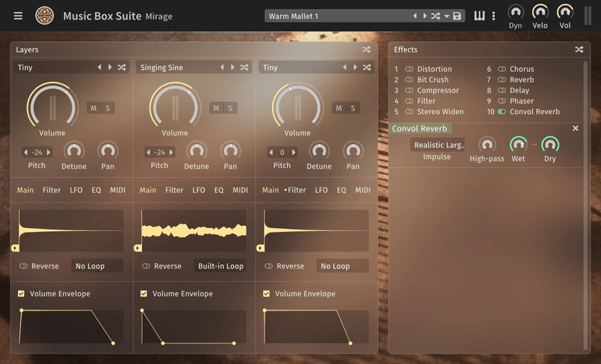This screenshot has height=364, width=601.
Task: Open the three-dot options menu
Action: click(494, 16)
